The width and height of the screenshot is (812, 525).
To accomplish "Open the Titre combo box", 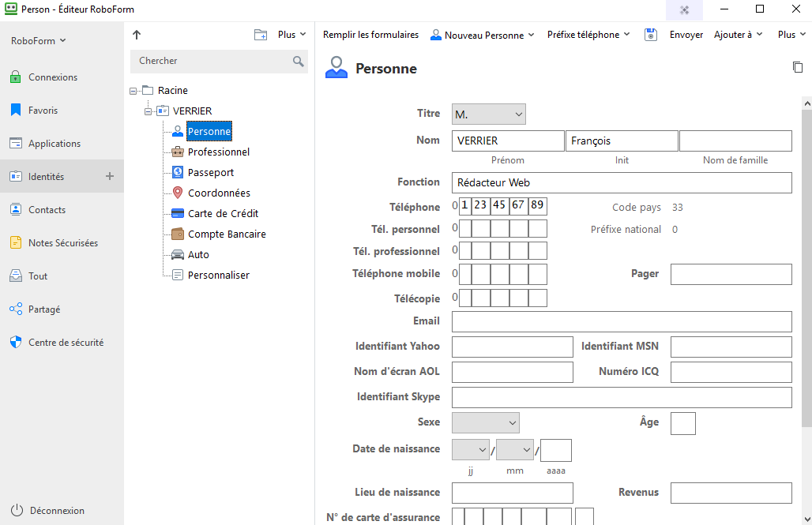I will (488, 114).
